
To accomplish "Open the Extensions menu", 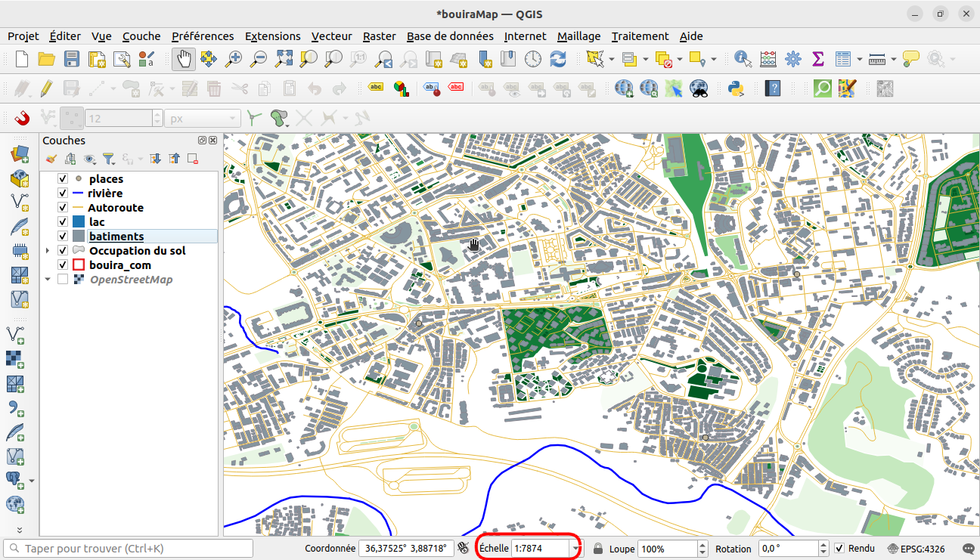I will click(273, 36).
